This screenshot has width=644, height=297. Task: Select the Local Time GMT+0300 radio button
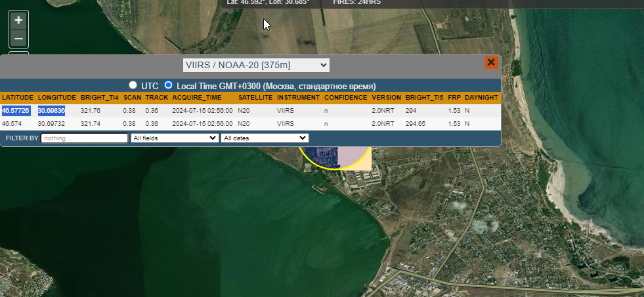point(168,85)
